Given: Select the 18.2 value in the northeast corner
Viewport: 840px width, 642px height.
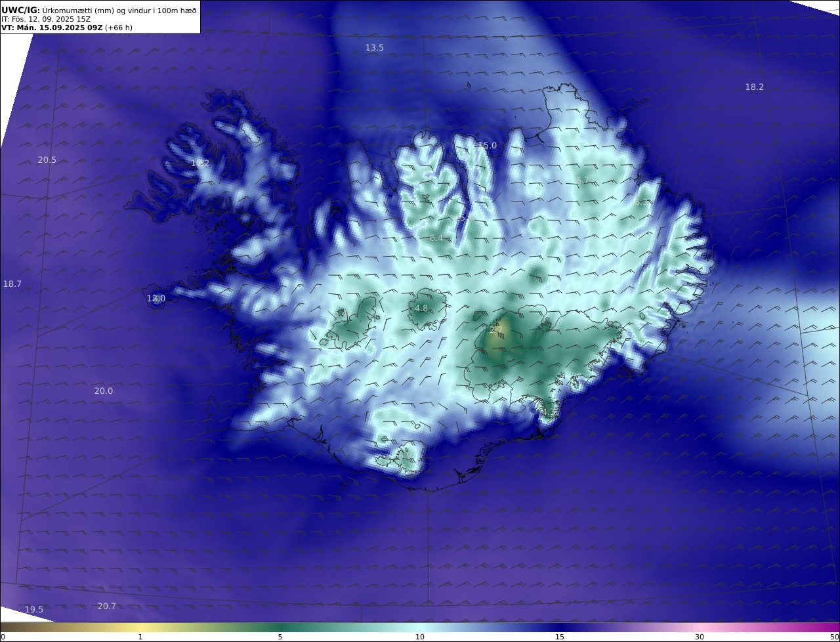Looking at the screenshot, I should (755, 87).
